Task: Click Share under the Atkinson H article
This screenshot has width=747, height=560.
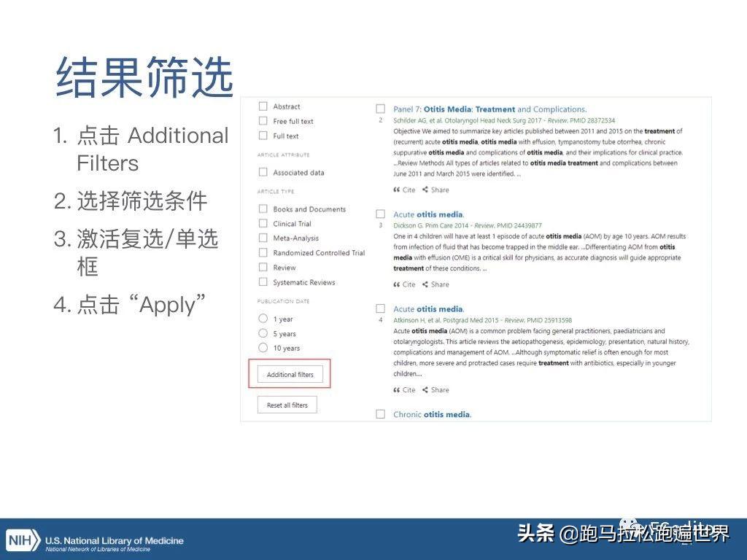Action: (436, 389)
